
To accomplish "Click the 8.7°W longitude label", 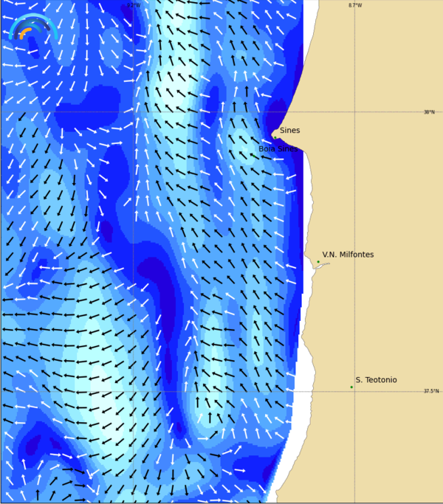I will [x=355, y=5].
